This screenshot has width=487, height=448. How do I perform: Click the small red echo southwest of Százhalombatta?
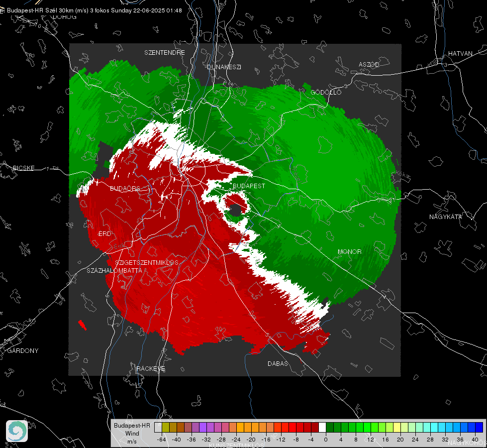[82, 325]
